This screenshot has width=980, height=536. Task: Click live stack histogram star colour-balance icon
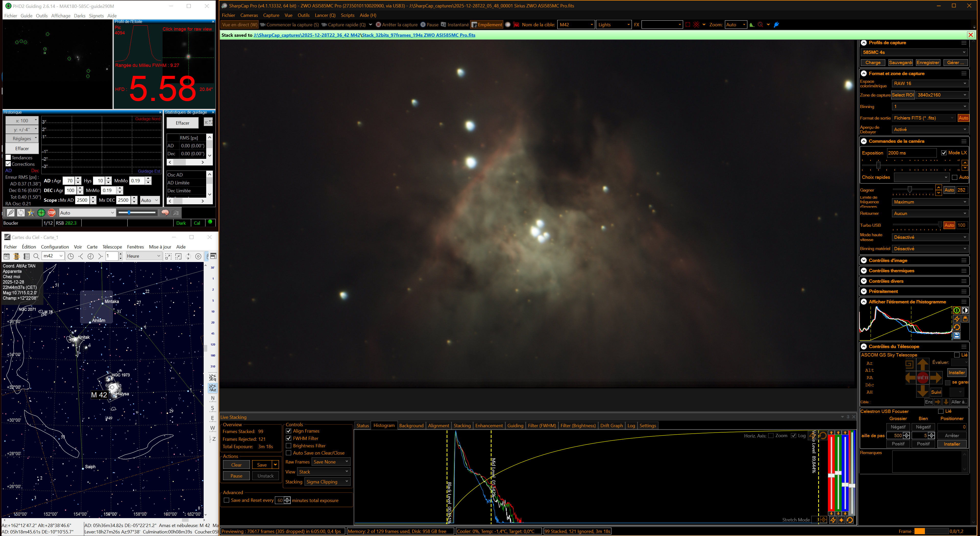pyautogui.click(x=841, y=520)
